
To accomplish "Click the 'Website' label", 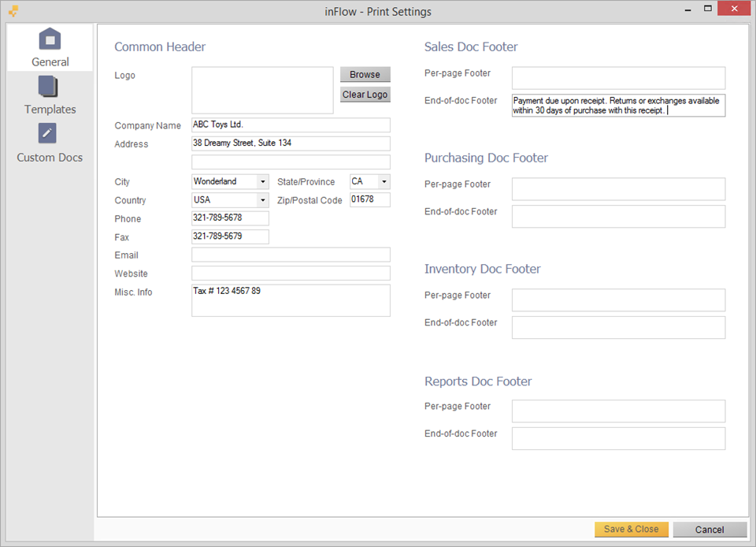I will click(x=131, y=273).
